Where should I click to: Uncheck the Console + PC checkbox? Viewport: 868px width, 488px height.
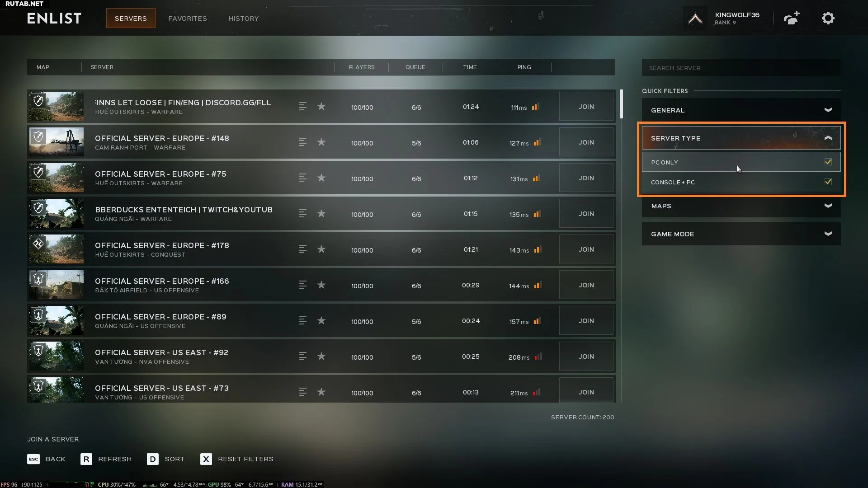tap(828, 182)
